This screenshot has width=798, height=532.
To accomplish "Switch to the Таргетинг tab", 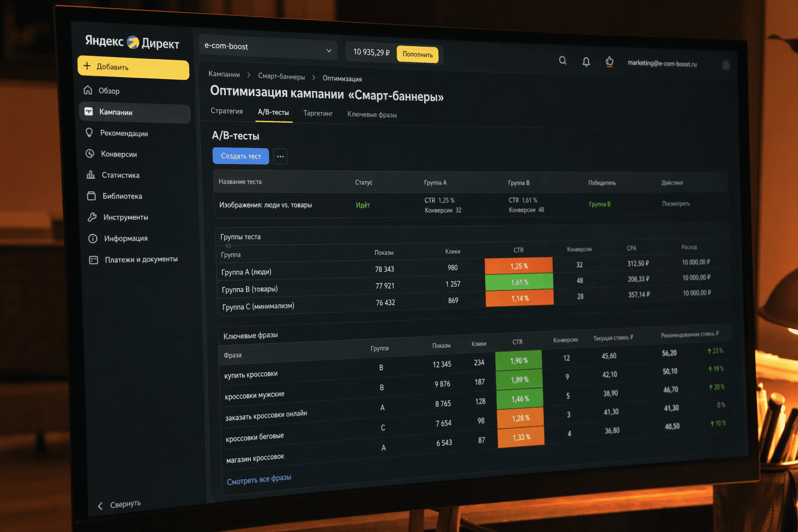I will [318, 113].
